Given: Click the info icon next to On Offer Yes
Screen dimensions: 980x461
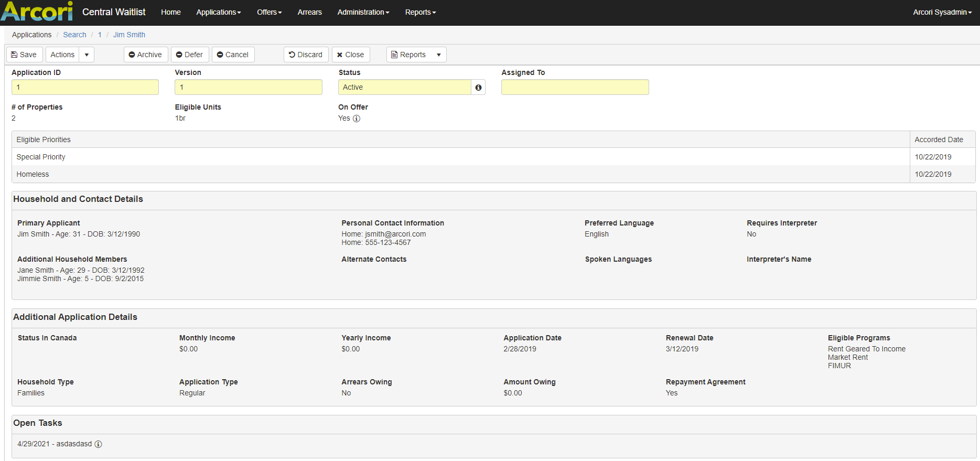Looking at the screenshot, I should click(x=357, y=119).
